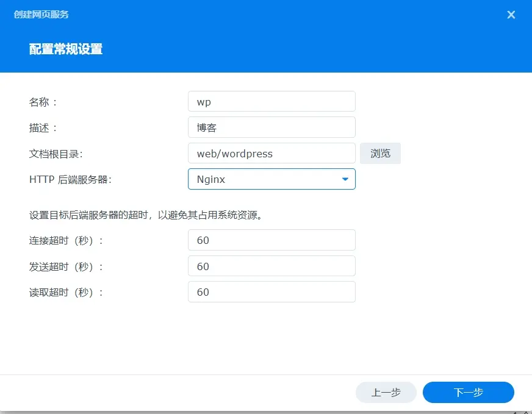Click the 描述 field containing 博客
This screenshot has height=414, width=532.
(271, 127)
